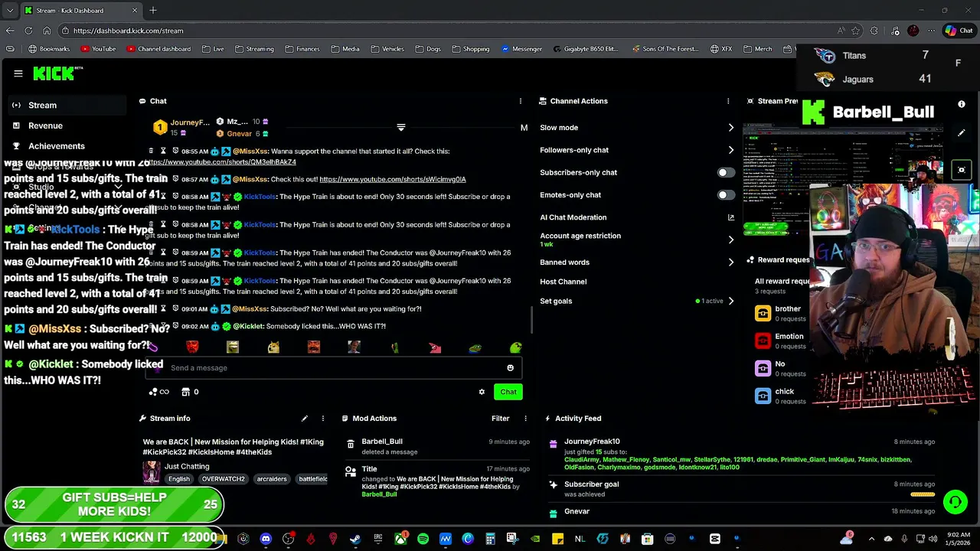Click the arcraiders stream tag
Screen dimensions: 980x551
click(272, 479)
